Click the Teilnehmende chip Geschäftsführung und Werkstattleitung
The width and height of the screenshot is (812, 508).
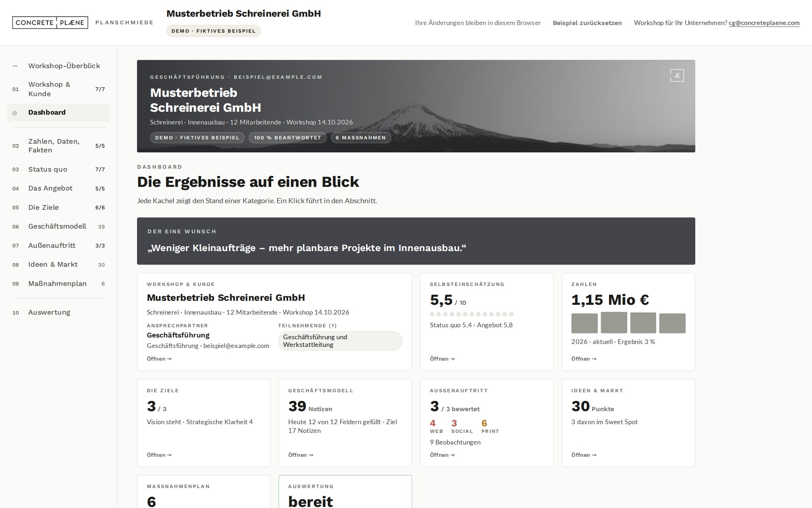coord(340,341)
